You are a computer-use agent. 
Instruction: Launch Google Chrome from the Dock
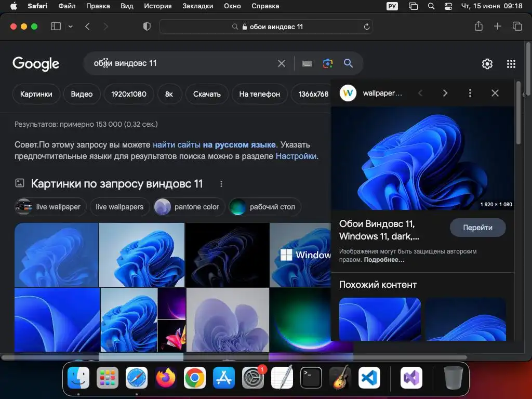click(x=195, y=378)
